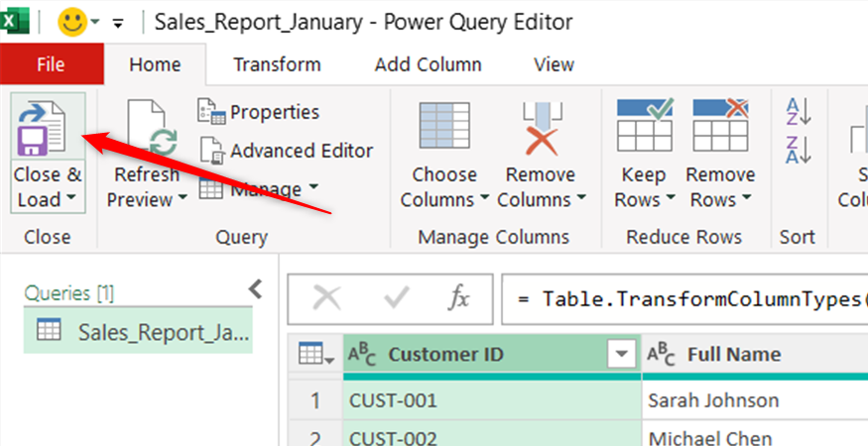Expand the Manage dropdown
Screen dimensions: 868x446
(313, 186)
